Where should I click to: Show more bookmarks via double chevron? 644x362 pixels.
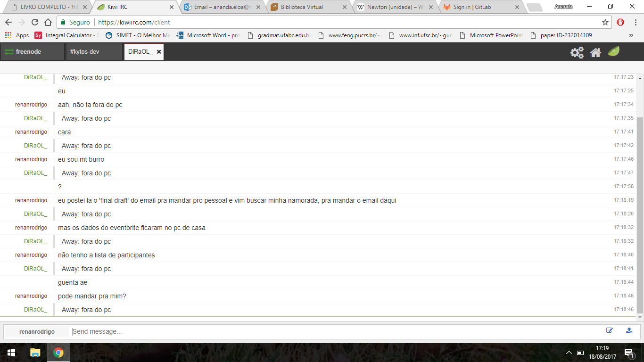click(x=631, y=35)
